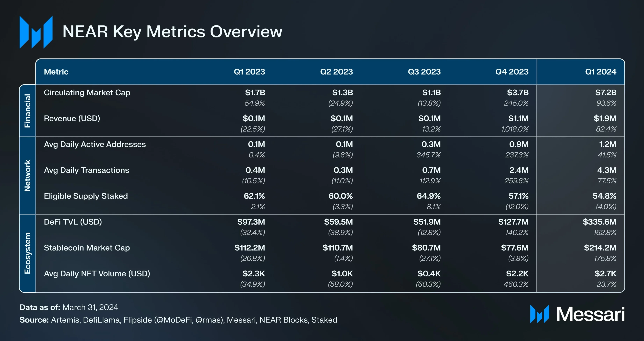
Task: Click the Q1 2023 column header
Action: tap(249, 72)
